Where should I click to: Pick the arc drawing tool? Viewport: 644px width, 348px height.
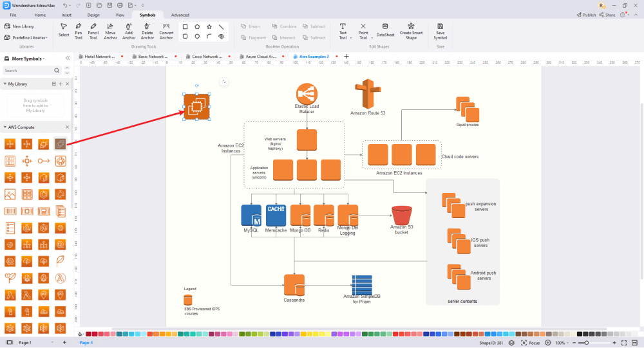pos(209,37)
